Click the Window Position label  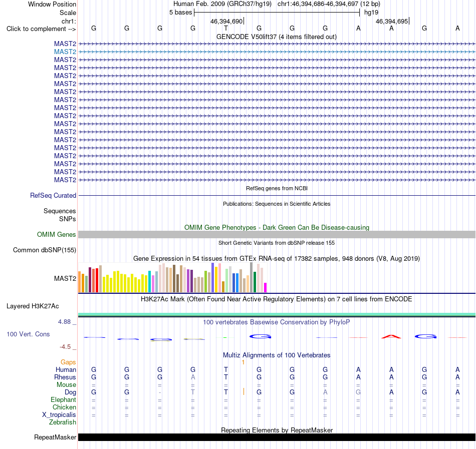coord(52,4)
